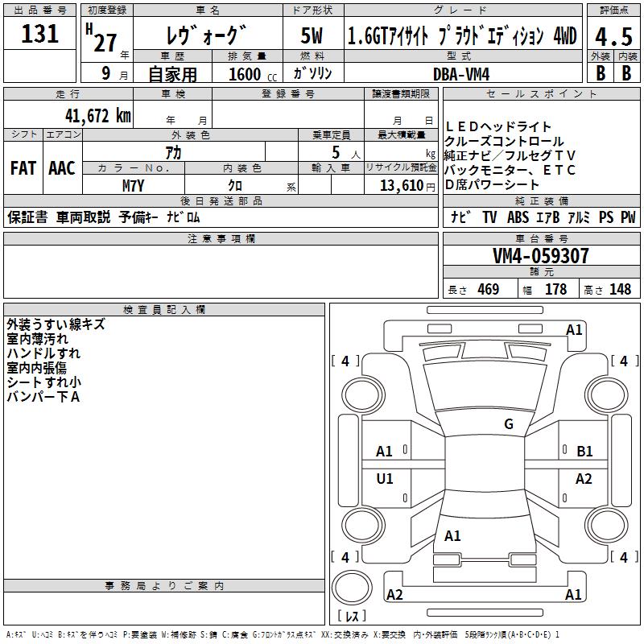Image resolution: width=644 pixels, height=644 pixels.
Task: Click PS in the 純正装備 row
Action: click(x=606, y=217)
